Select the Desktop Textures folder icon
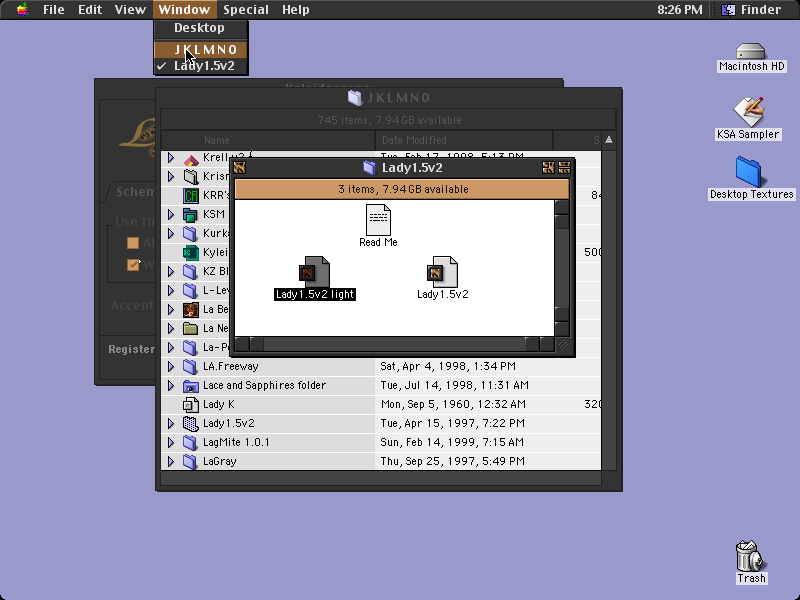Screen dimensions: 800x600 click(749, 172)
